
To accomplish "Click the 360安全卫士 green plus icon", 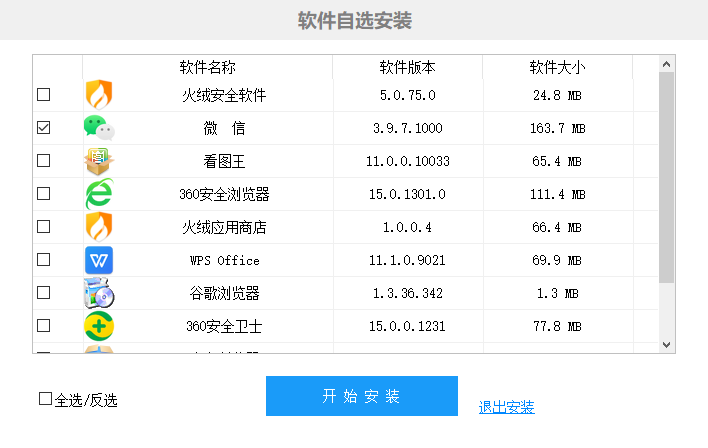I will tap(99, 326).
